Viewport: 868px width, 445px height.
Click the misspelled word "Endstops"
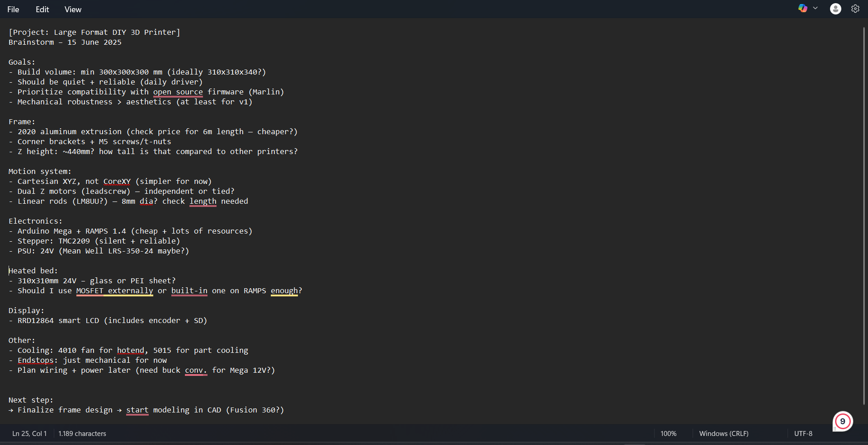(35, 361)
